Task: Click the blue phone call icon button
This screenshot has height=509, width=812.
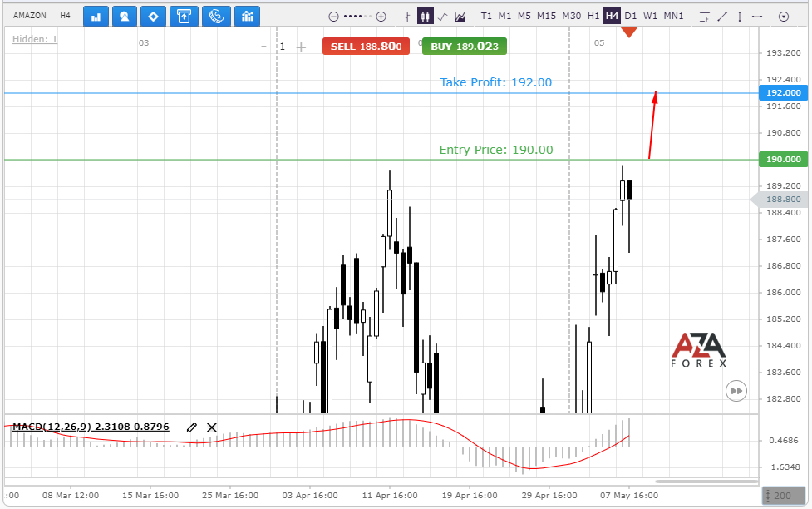Action: pyautogui.click(x=216, y=17)
